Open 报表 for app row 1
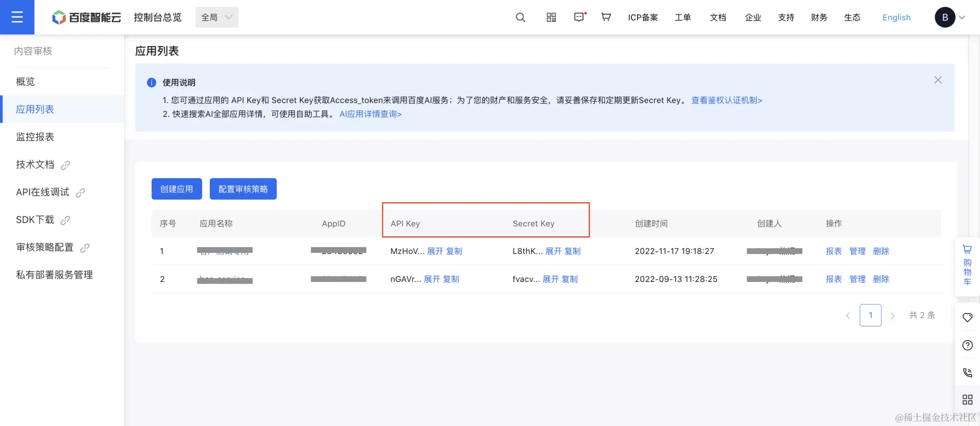Viewport: 980px width, 426px height. pos(834,251)
